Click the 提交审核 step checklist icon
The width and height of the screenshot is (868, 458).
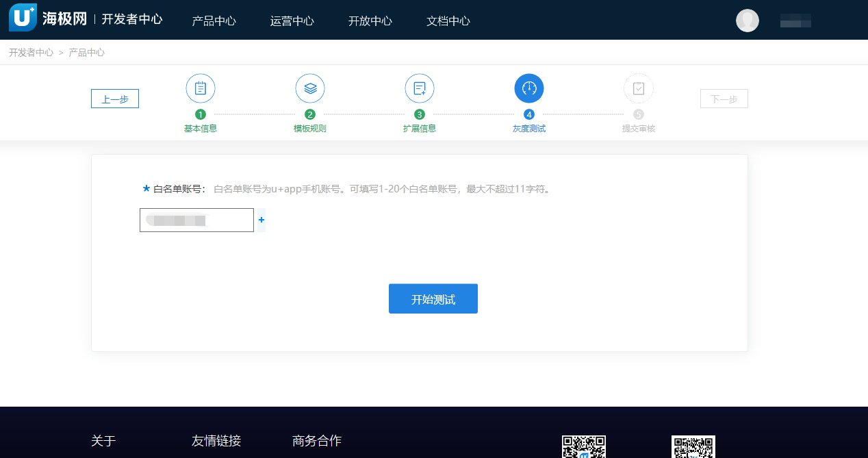[639, 88]
